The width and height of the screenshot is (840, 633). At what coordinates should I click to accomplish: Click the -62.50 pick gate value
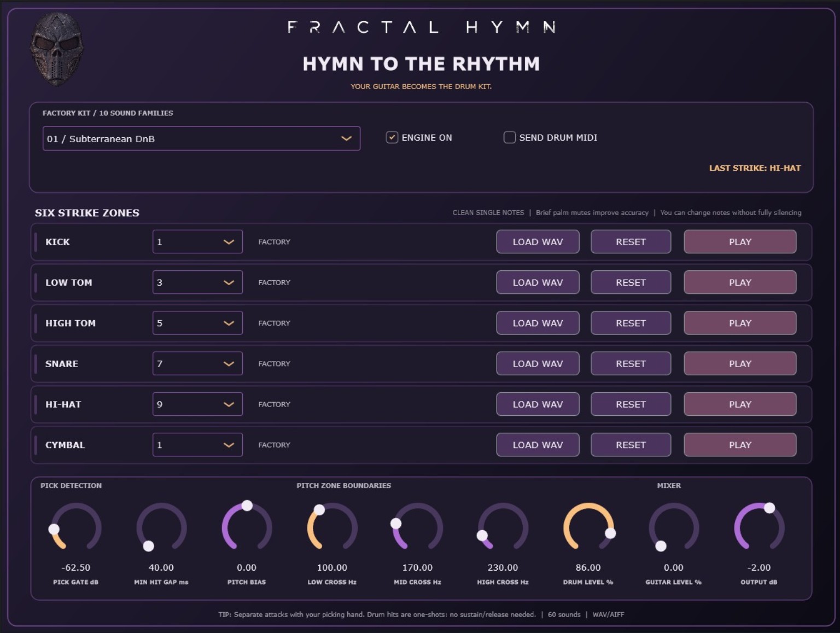pos(76,567)
